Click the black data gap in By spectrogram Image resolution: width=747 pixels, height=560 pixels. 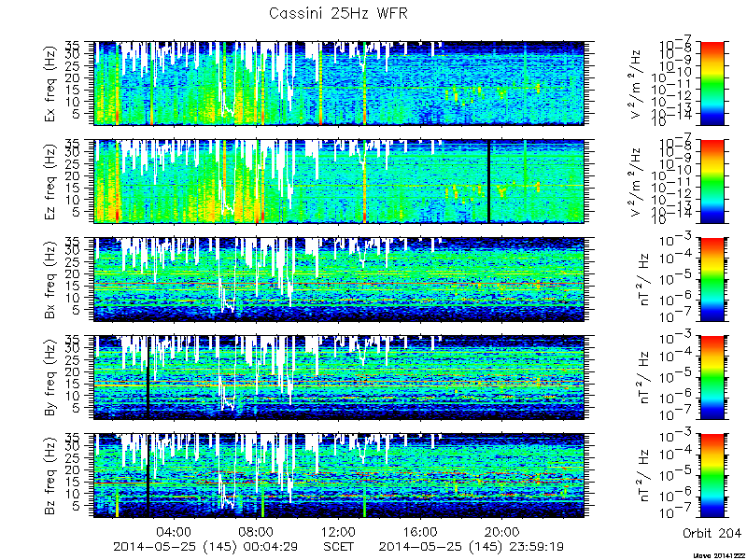148,378
